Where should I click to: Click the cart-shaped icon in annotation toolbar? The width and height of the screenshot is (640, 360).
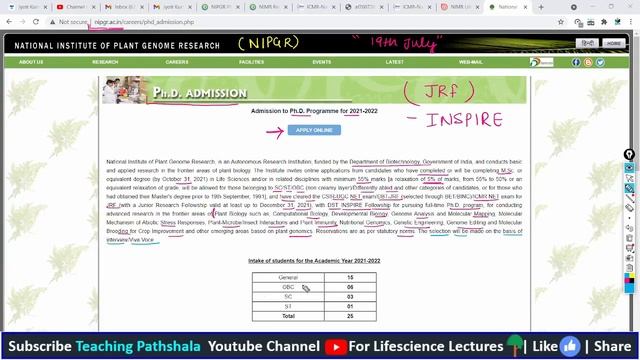[629, 248]
